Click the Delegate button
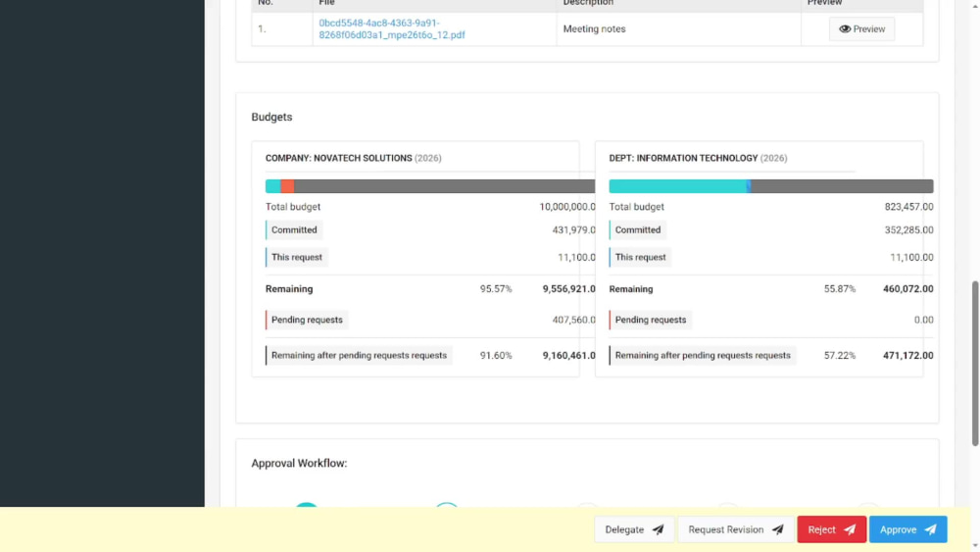The image size is (980, 552). click(x=634, y=529)
